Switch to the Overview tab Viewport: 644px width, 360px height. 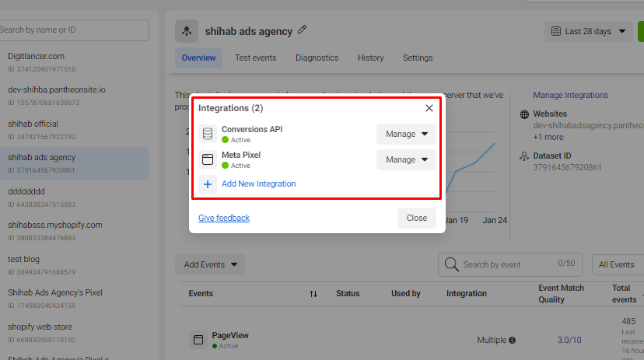point(199,58)
